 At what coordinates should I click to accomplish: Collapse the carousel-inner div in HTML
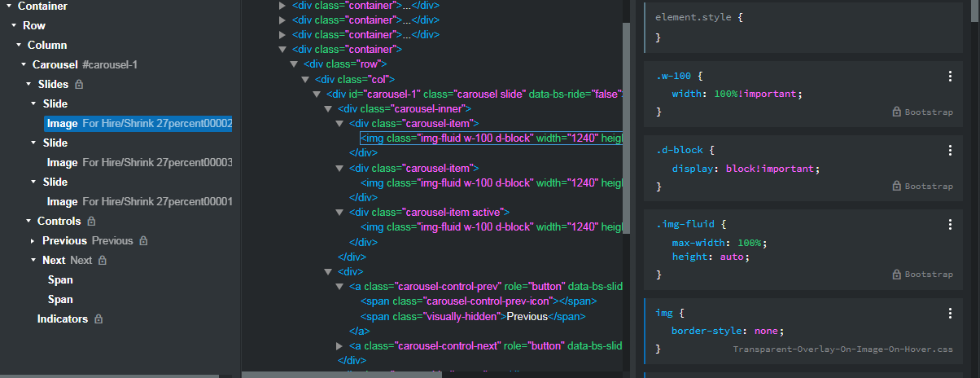(x=328, y=108)
